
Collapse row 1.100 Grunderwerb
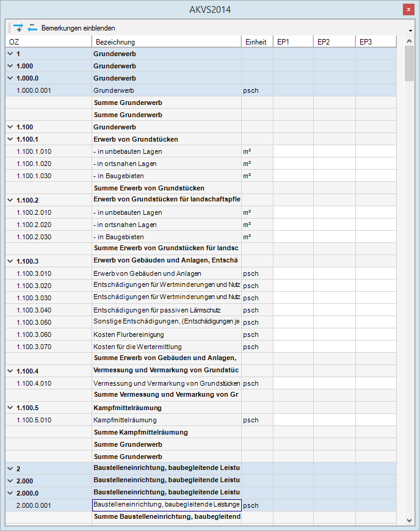[x=10, y=127]
